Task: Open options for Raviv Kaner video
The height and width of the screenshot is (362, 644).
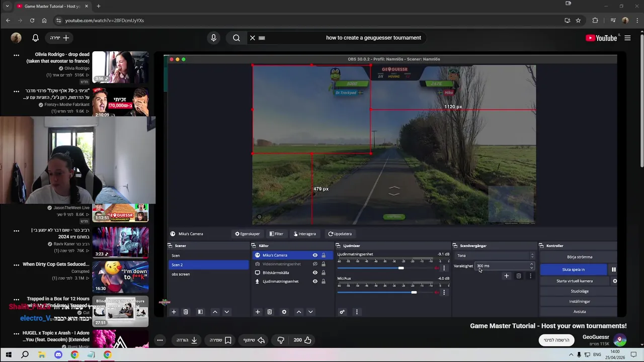Action: 16,230
